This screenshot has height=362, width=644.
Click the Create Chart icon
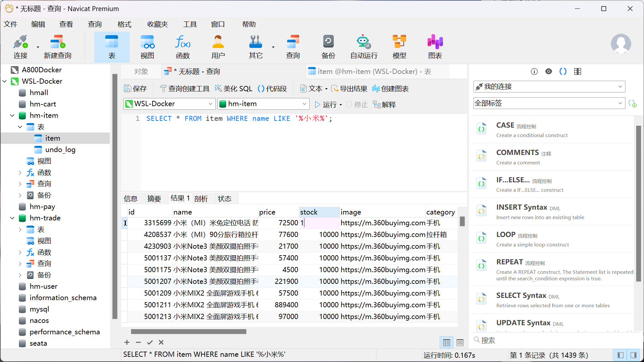point(390,89)
